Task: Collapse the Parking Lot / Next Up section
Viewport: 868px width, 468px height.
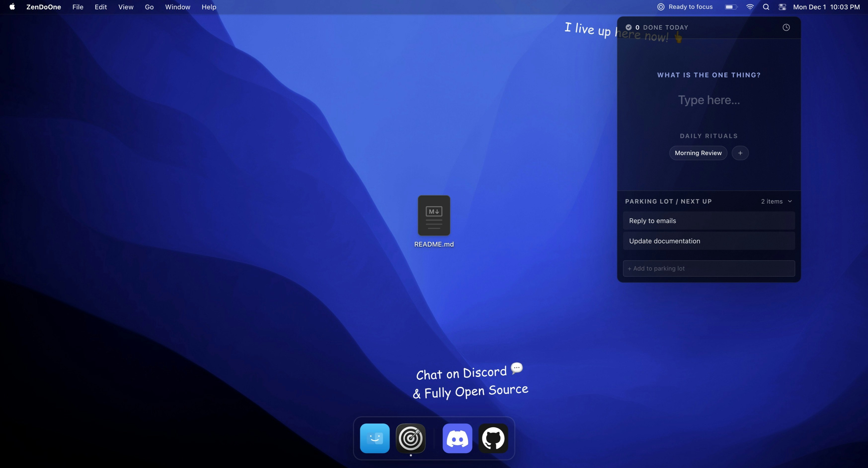Action: point(791,201)
